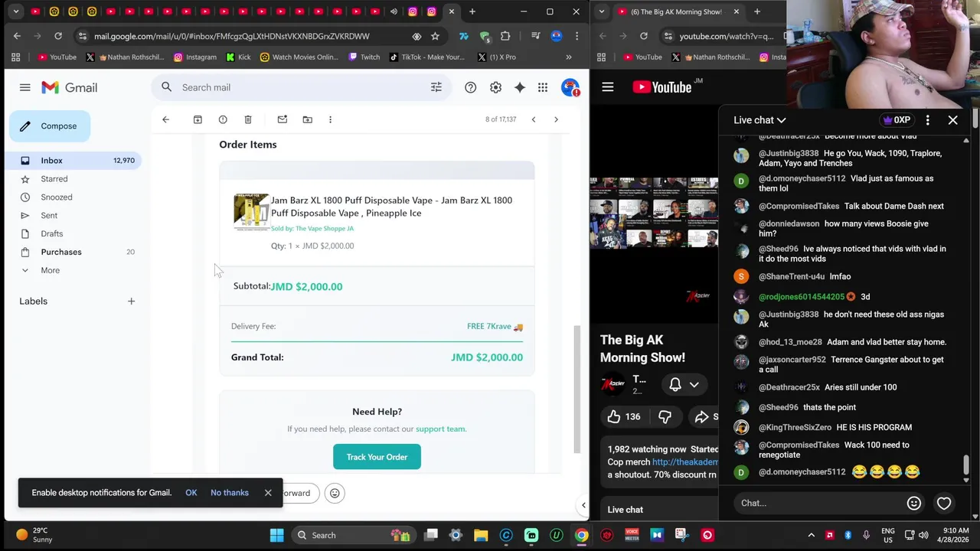
Task: Archive the open Gmail message
Action: 198,119
